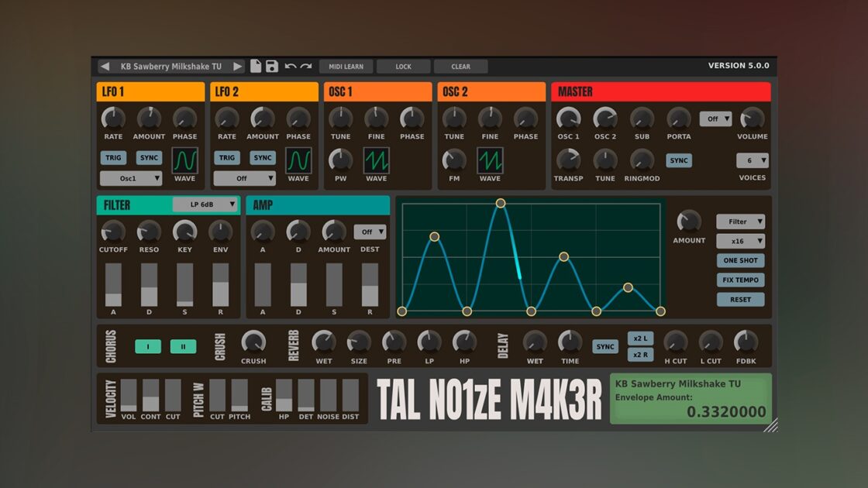Toggle Chorus I on or off
The image size is (868, 488).
pos(148,346)
